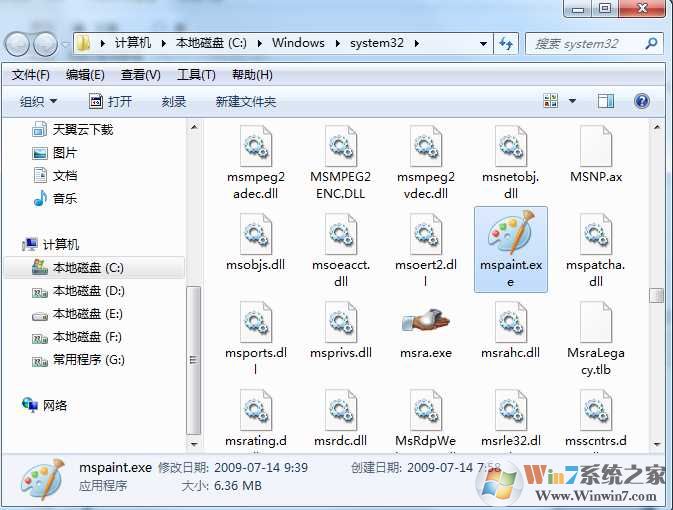Select 常用程序 (G:) in navigation pane
Viewport: 673px width, 510px height.
click(x=79, y=360)
